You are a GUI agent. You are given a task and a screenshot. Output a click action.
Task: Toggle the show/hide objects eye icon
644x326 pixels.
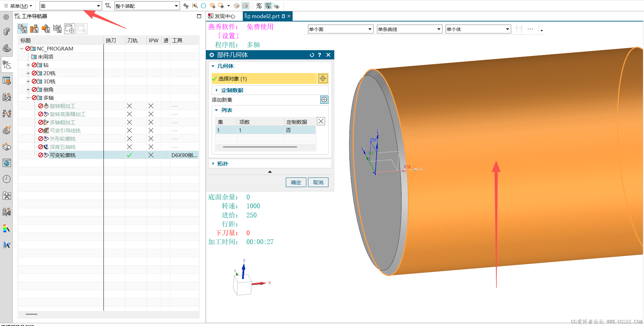[x=259, y=6]
